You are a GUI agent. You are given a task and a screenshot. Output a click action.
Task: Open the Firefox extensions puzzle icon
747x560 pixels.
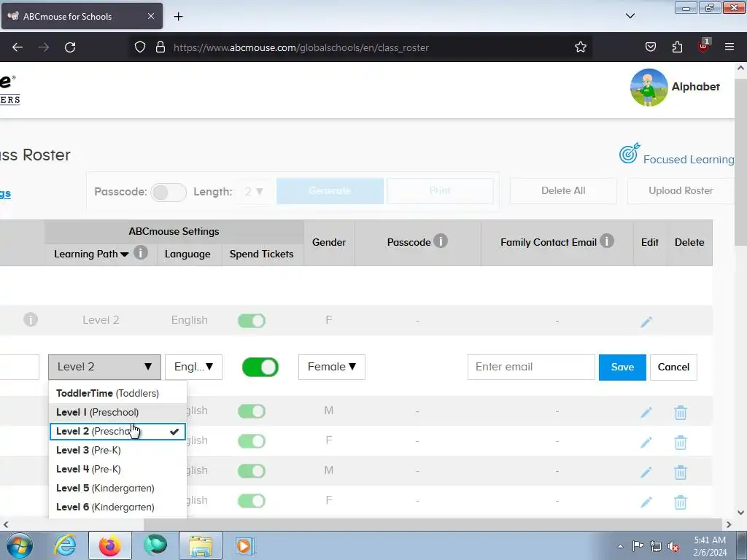(677, 47)
